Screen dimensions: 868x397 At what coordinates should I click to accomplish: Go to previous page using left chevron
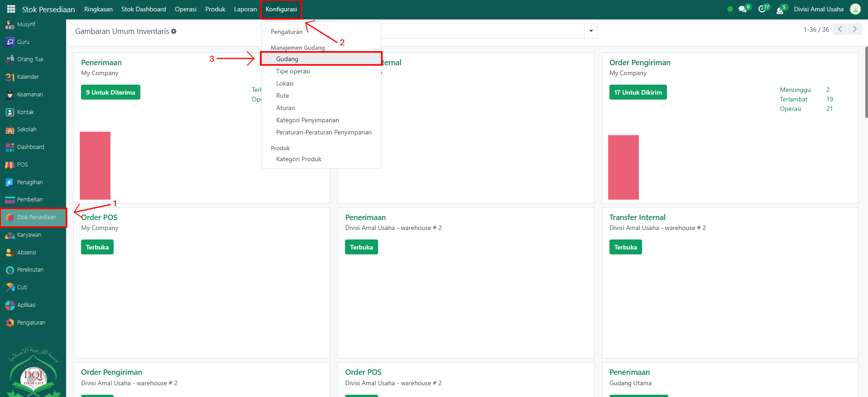(x=840, y=29)
